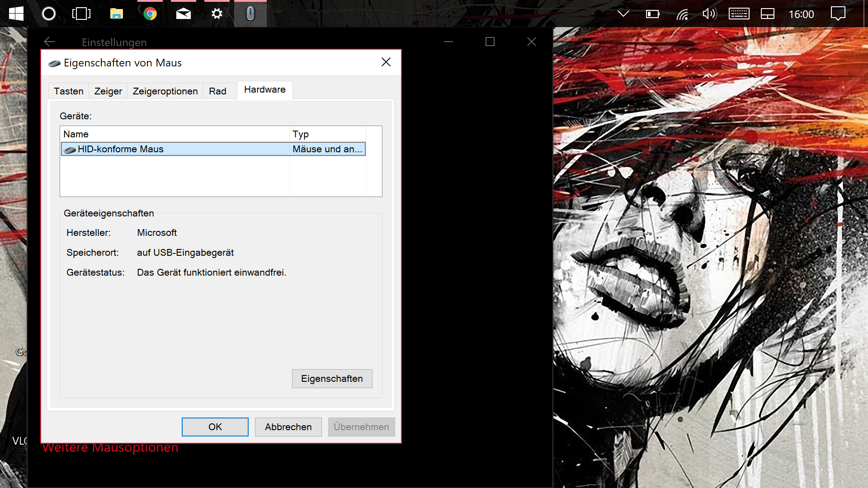Switch to the Tasten tab
Screen dimensions: 868x488
(69, 91)
